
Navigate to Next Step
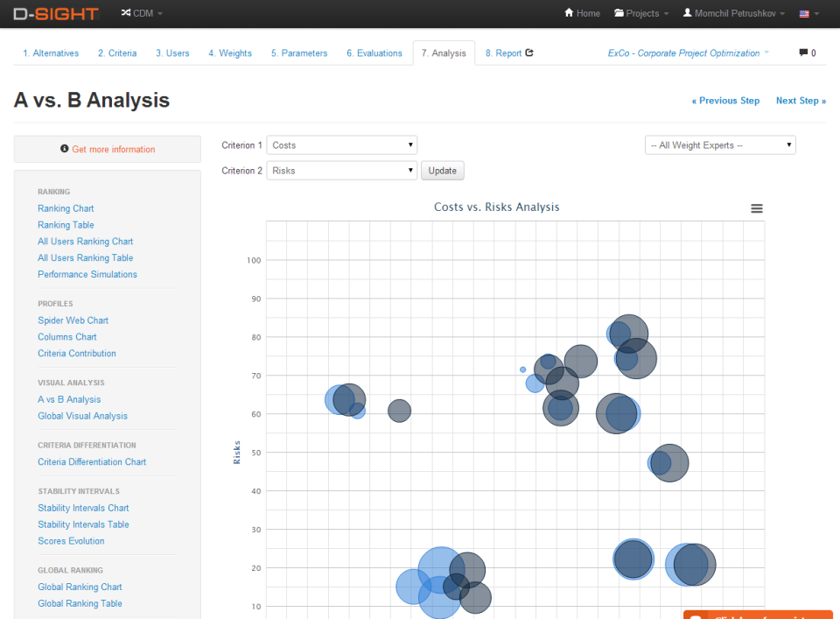pyautogui.click(x=800, y=101)
